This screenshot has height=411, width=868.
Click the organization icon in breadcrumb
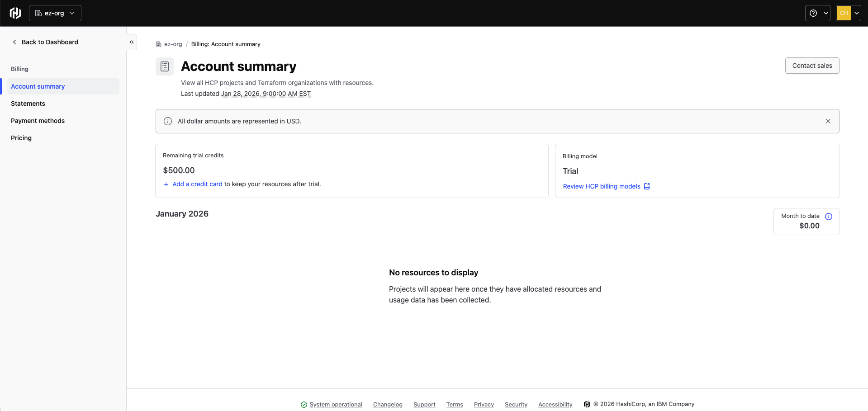158,44
